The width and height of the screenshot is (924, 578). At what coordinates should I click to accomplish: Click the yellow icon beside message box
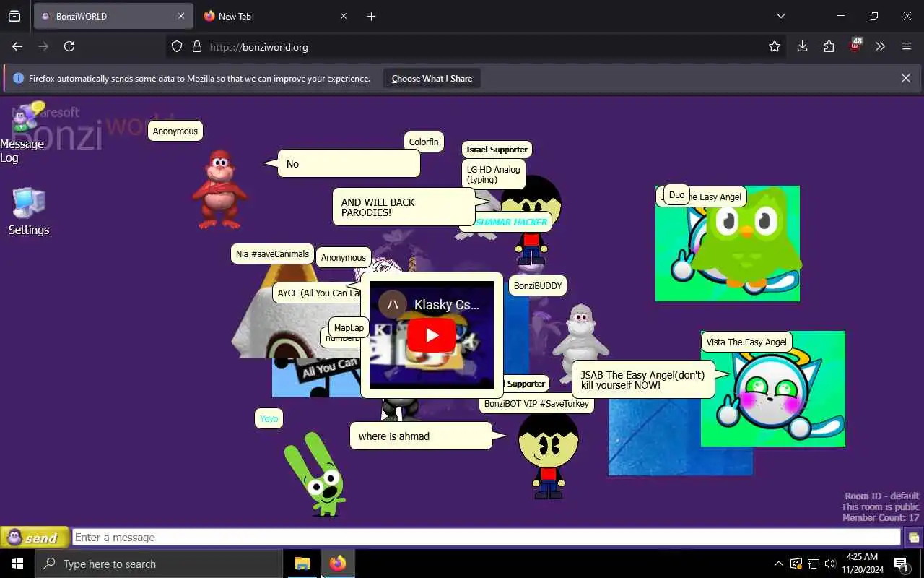(913, 538)
